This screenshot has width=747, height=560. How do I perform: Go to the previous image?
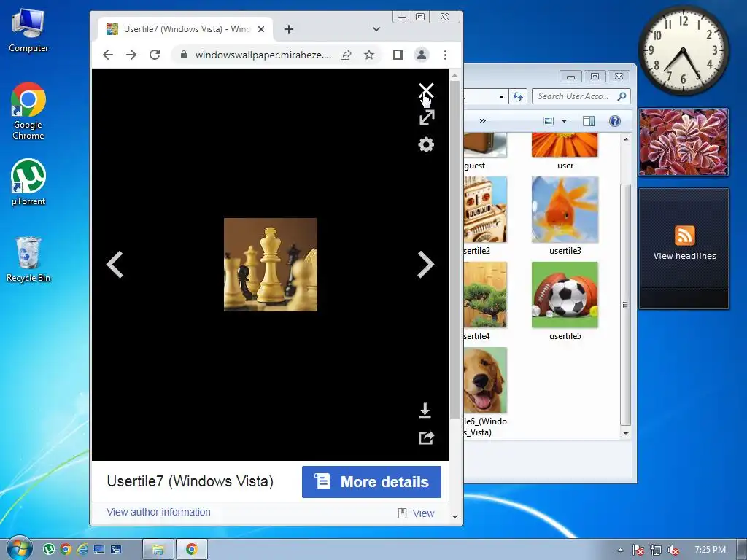[x=115, y=264]
